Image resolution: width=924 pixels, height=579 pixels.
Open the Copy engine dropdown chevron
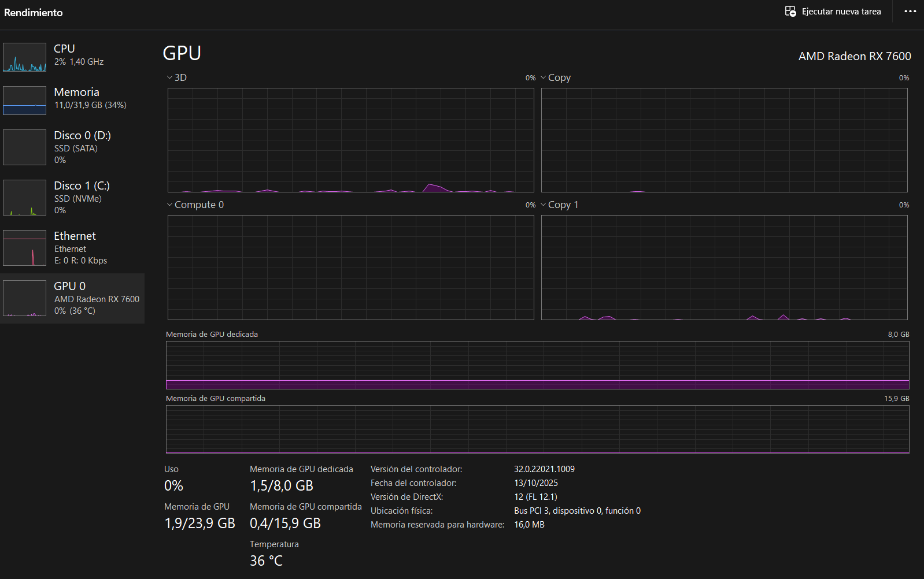tap(543, 77)
